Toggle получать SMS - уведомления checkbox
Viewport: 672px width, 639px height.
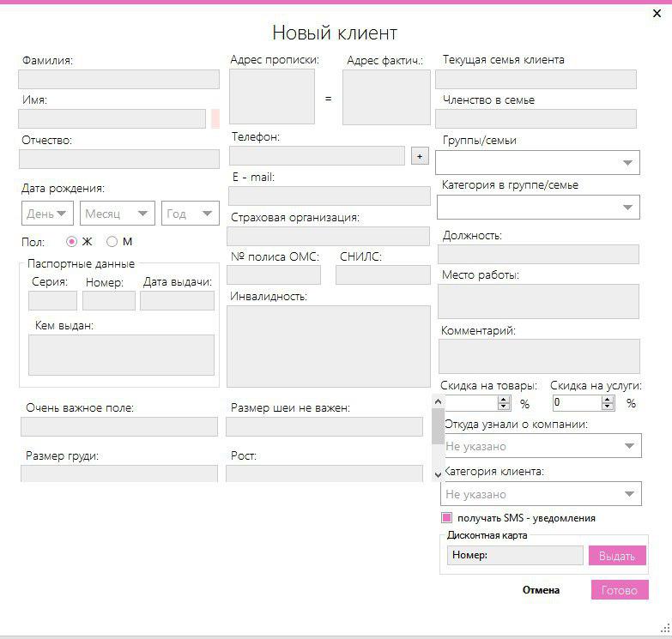(x=446, y=518)
